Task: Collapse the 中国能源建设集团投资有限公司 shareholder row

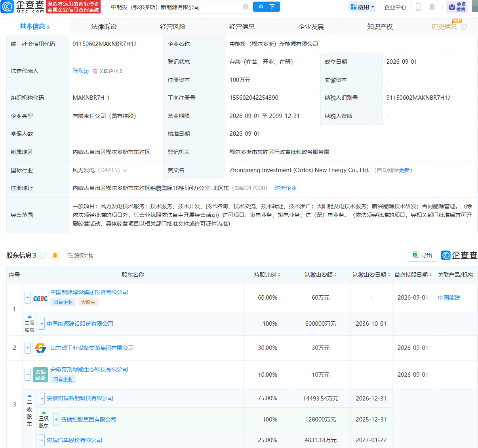Action: [x=28, y=298]
